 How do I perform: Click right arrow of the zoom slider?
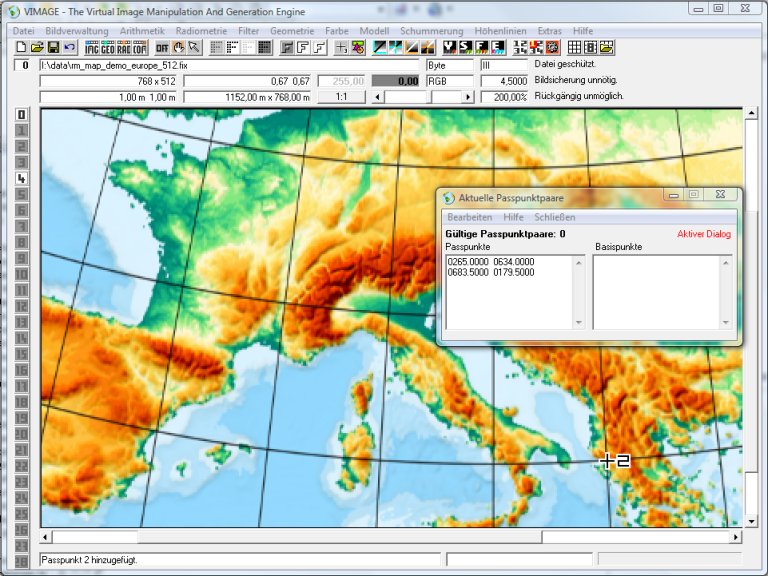pos(467,97)
